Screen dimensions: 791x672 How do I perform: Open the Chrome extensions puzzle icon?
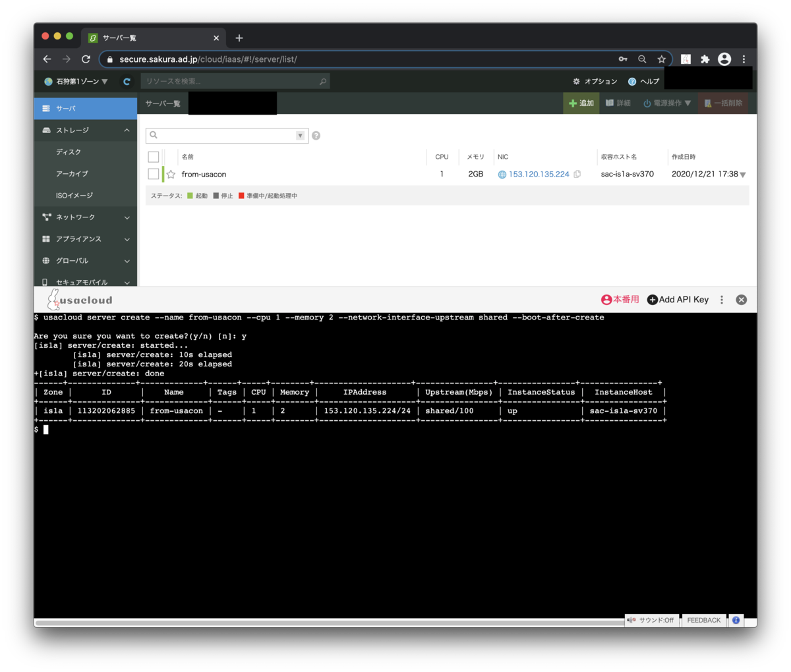coord(705,59)
